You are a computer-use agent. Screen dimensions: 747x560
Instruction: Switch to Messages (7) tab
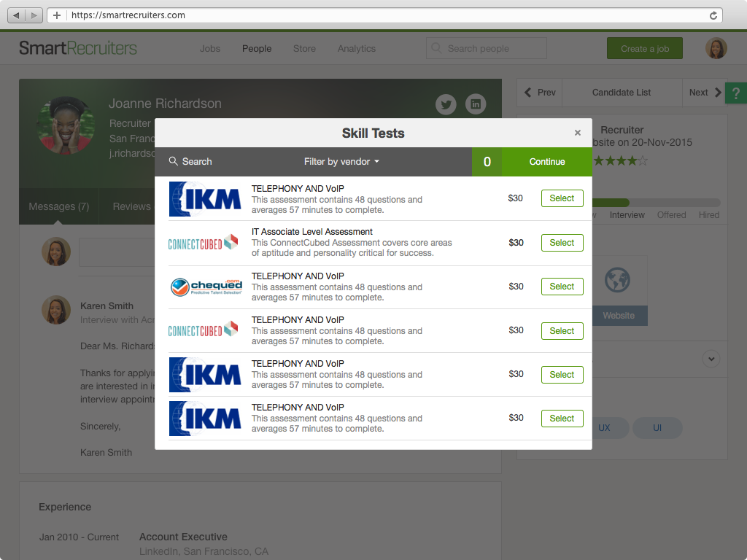click(59, 206)
